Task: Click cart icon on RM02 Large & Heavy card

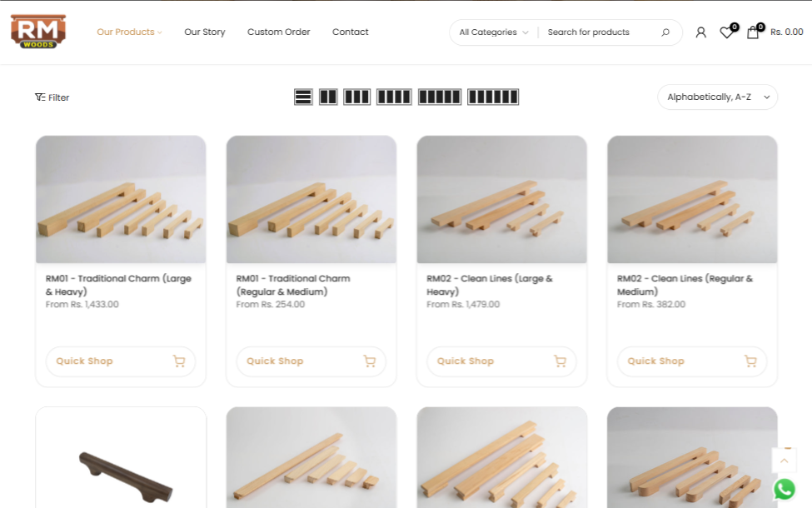Action: [x=560, y=361]
